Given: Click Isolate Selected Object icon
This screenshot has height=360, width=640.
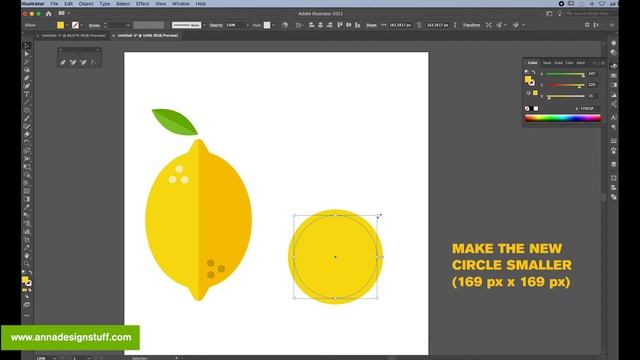Looking at the screenshot, I should (x=489, y=25).
